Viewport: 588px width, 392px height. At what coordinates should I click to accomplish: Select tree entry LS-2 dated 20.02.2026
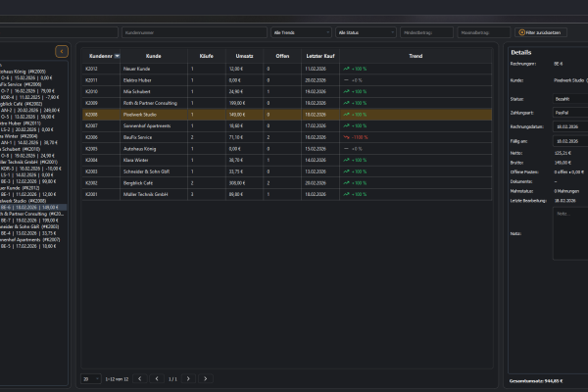27,129
